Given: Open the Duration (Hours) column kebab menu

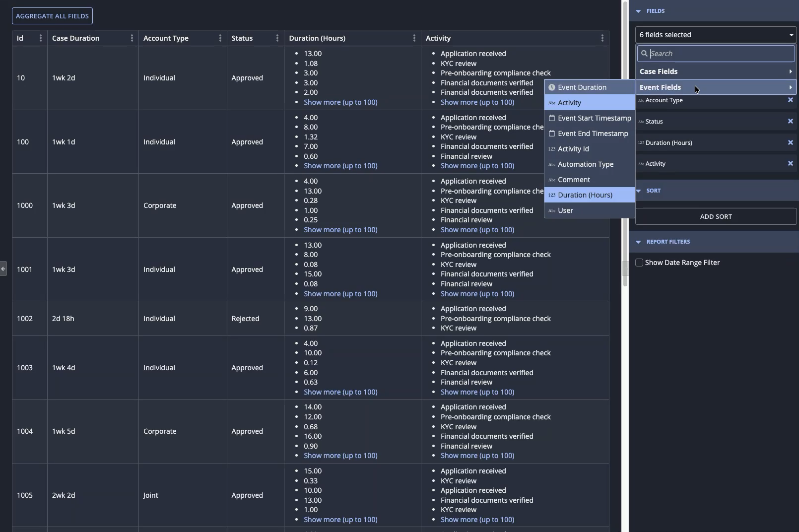Looking at the screenshot, I should click(414, 38).
